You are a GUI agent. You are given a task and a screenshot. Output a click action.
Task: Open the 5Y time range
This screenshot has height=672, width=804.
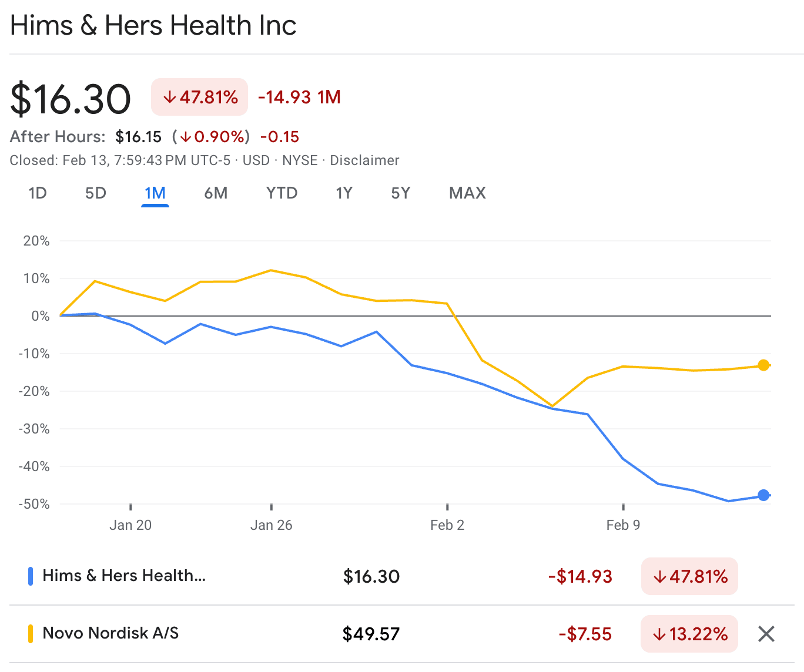tap(400, 193)
